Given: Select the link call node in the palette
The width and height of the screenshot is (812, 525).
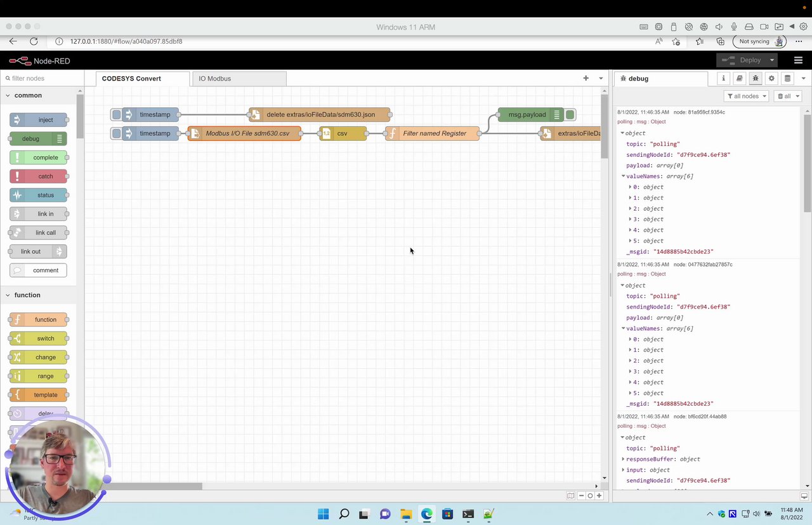Looking at the screenshot, I should (x=39, y=233).
